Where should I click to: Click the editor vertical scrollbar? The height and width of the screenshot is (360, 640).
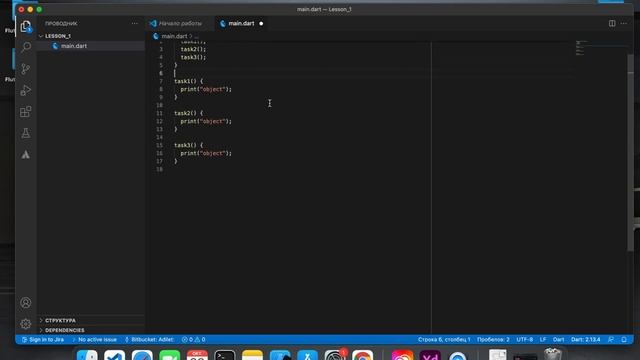630,153
